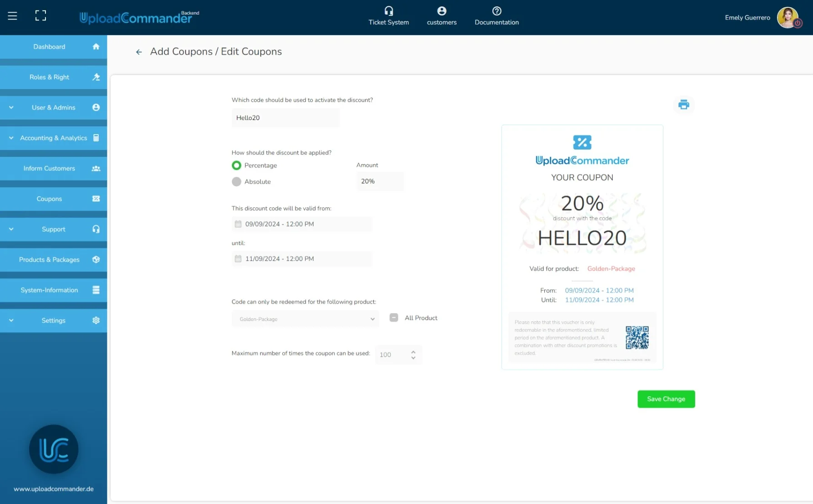
Task: Open Ticket System headset icon
Action: point(389,11)
